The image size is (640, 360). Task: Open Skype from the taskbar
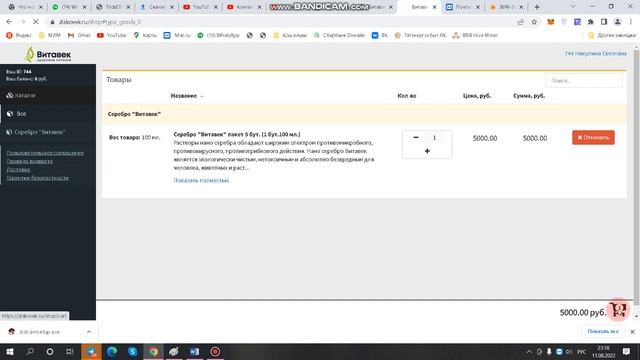tap(133, 351)
